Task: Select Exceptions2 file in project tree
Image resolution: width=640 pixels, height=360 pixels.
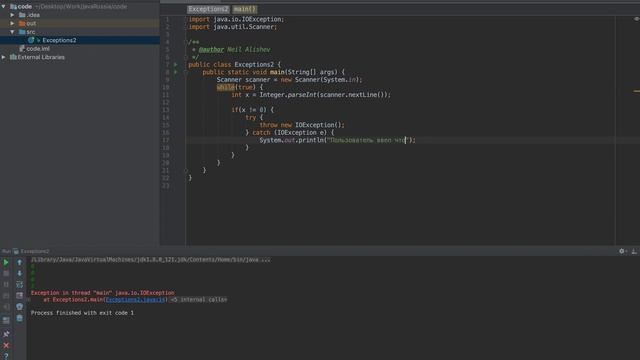Action: click(80, 40)
